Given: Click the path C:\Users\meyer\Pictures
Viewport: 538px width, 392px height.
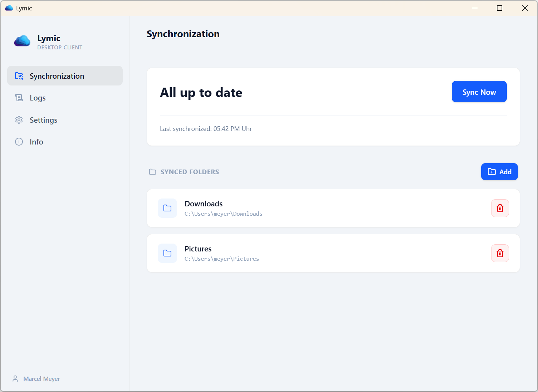Looking at the screenshot, I should click(x=222, y=259).
